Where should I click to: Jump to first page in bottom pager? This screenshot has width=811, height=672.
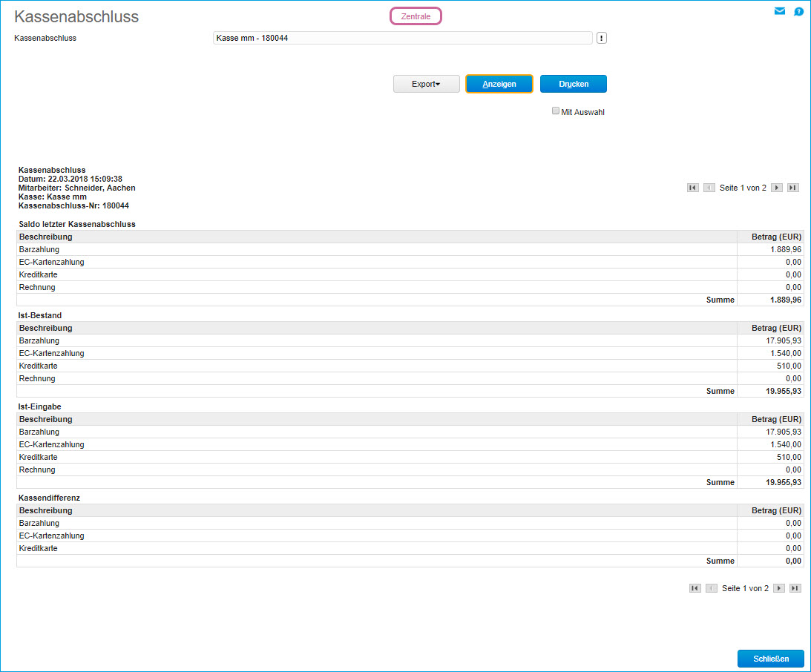click(x=695, y=588)
